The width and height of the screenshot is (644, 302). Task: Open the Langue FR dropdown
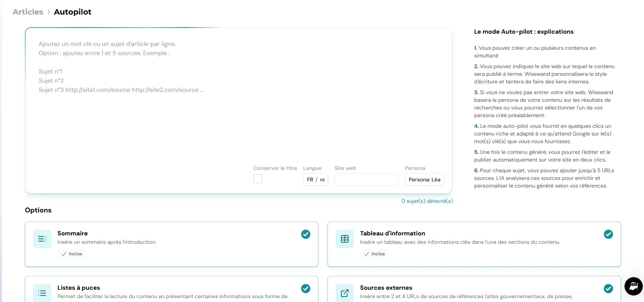pos(316,180)
